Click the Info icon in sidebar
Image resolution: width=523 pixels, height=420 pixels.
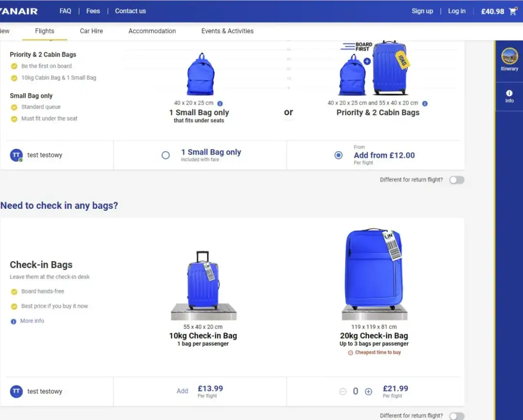[509, 93]
